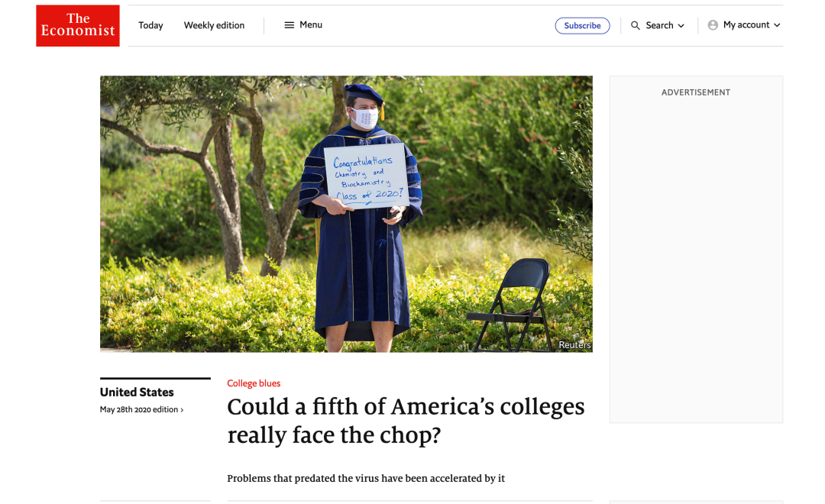The height and width of the screenshot is (504, 825).
Task: Click the Search label text
Action: click(x=659, y=25)
